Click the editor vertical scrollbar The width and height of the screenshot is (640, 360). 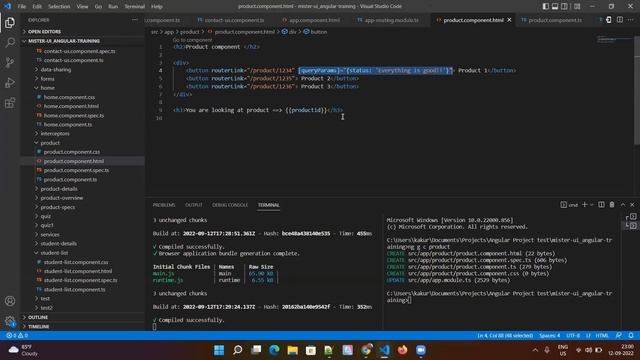point(637,90)
